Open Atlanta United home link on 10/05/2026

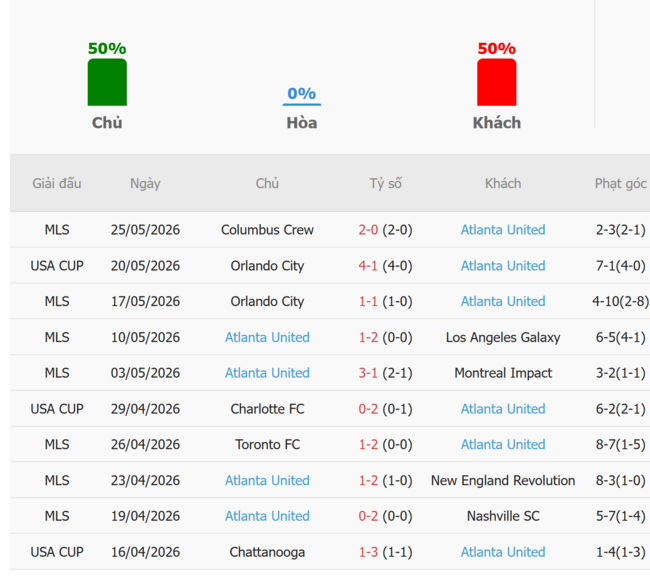point(267,337)
